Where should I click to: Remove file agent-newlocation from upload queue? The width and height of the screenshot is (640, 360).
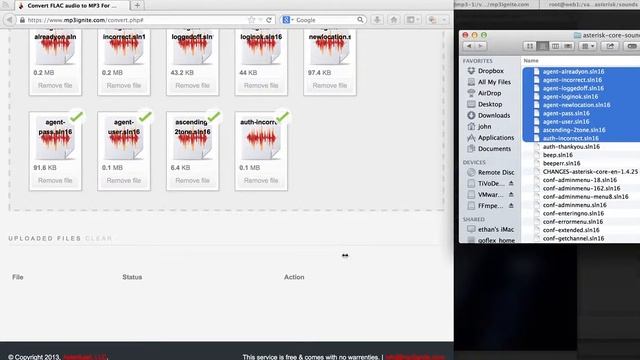click(329, 85)
